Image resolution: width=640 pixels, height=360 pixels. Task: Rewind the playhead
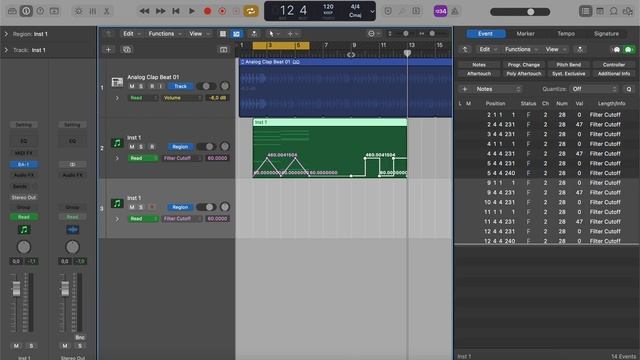pyautogui.click(x=144, y=11)
